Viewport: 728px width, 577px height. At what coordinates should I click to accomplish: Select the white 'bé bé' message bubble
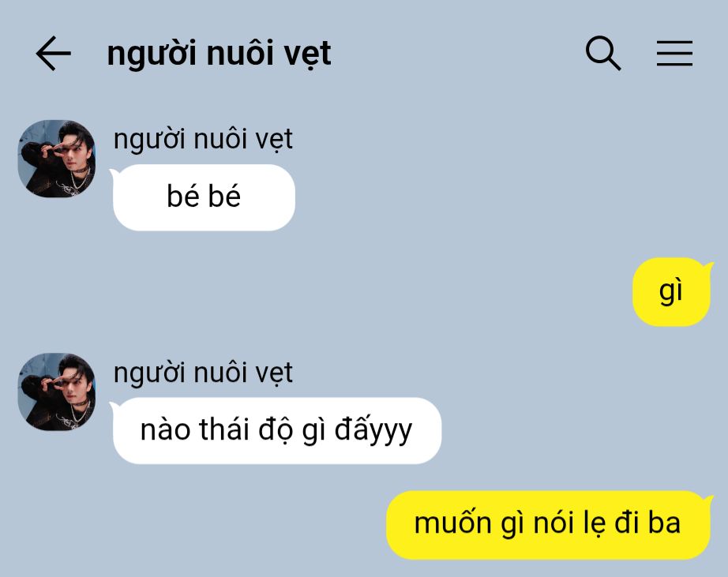click(204, 197)
